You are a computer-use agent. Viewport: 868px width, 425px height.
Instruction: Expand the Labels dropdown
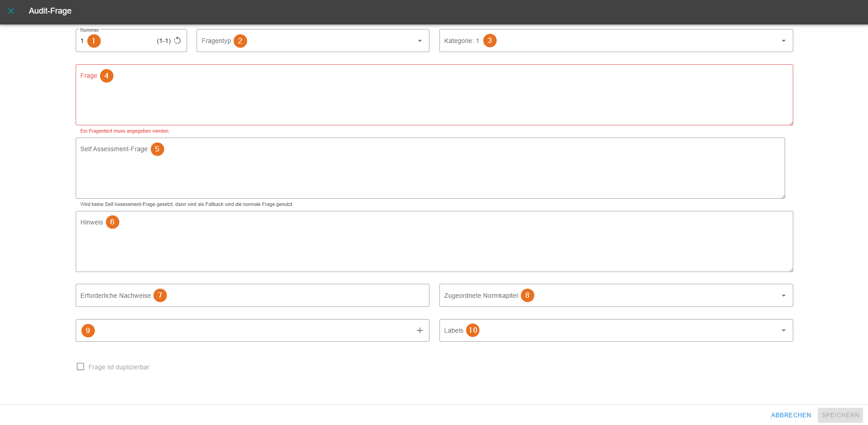pyautogui.click(x=783, y=330)
